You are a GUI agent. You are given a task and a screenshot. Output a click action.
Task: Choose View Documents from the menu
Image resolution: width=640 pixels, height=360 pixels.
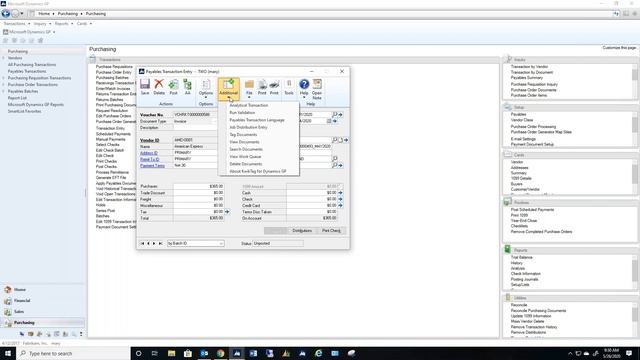click(244, 142)
